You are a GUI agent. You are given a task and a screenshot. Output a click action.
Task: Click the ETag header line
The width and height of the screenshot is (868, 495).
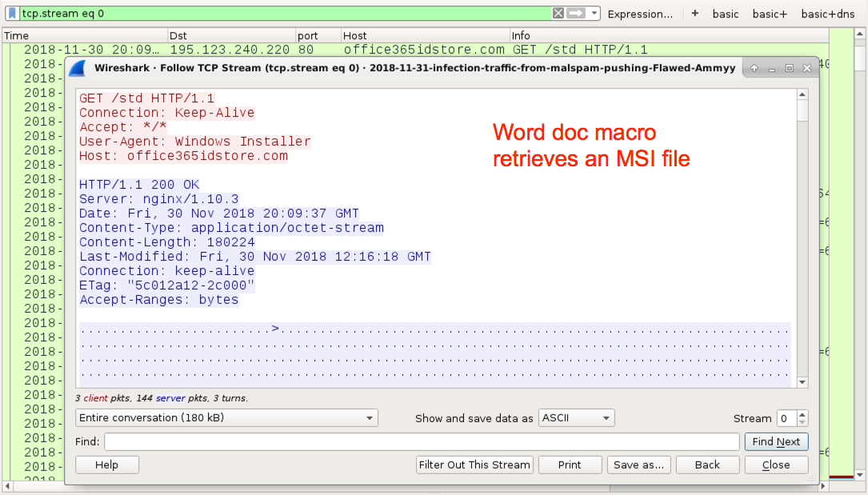(x=166, y=285)
